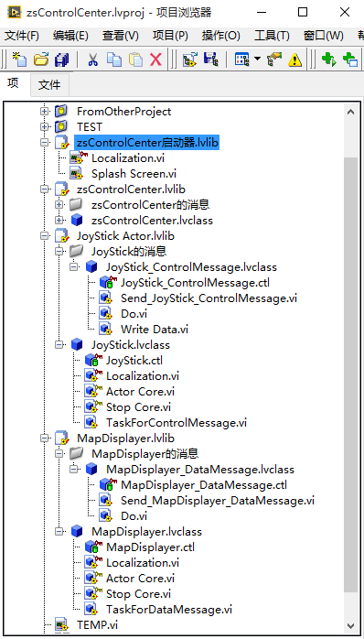Click the floppy-disk save project icon
The width and height of the screenshot is (364, 639).
coord(211,60)
